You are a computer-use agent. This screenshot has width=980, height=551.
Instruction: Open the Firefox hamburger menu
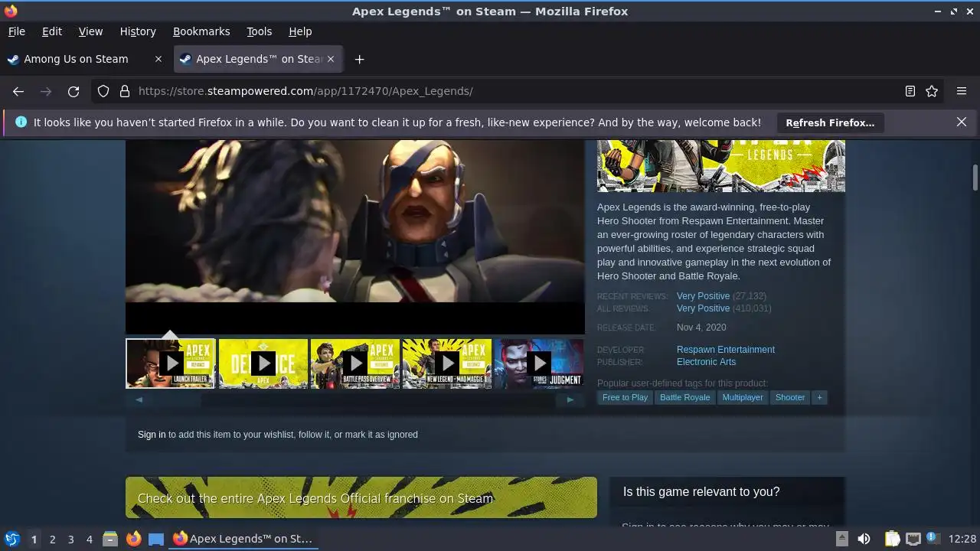click(x=962, y=91)
